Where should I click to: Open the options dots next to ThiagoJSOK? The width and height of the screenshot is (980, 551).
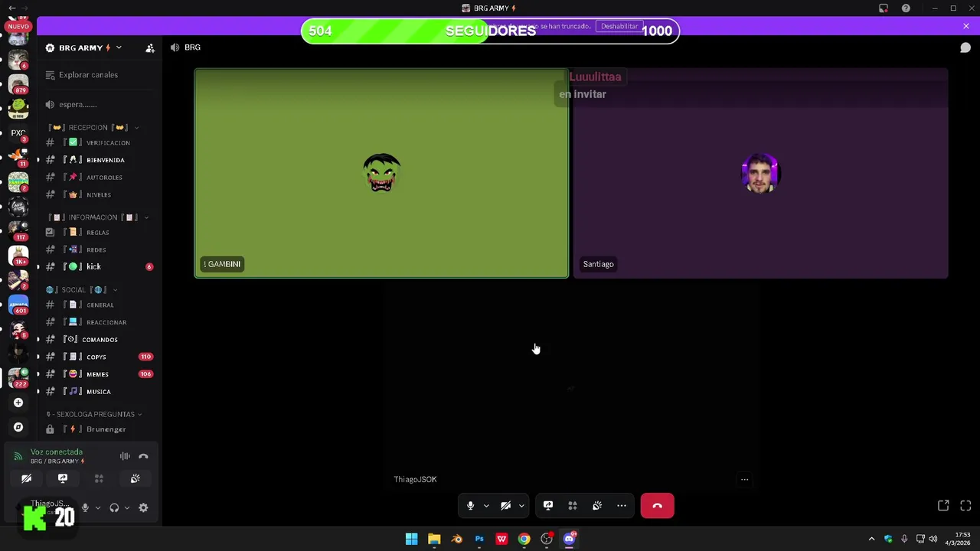tap(744, 480)
